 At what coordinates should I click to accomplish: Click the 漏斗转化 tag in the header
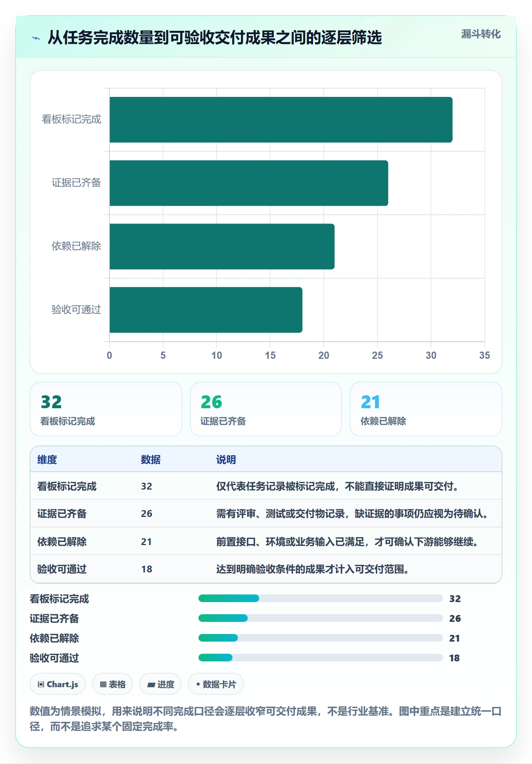(481, 34)
